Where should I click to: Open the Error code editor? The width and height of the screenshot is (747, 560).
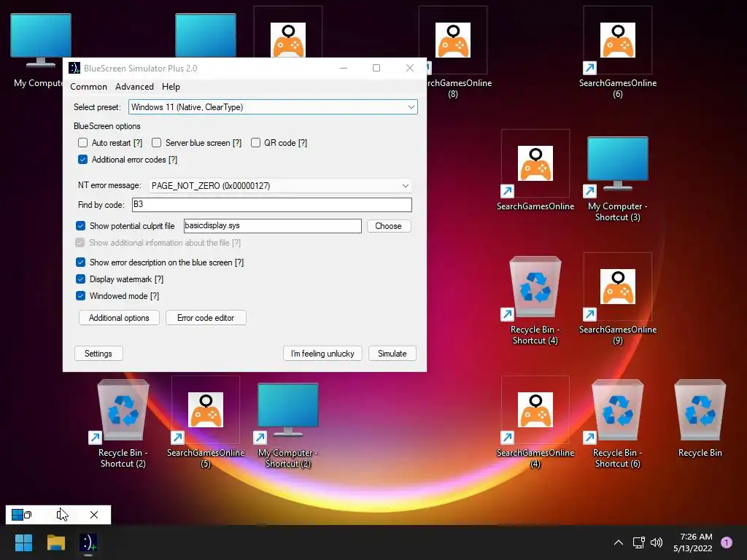tap(206, 318)
